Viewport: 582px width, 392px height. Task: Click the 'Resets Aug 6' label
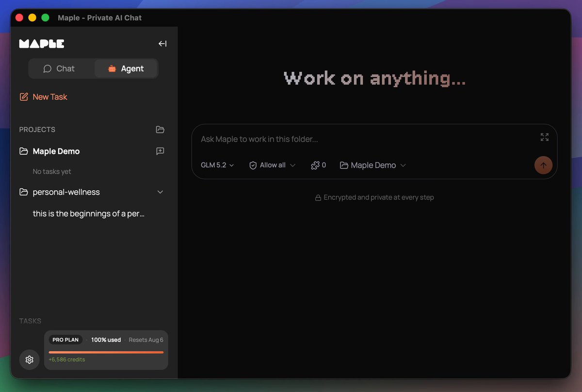point(146,340)
